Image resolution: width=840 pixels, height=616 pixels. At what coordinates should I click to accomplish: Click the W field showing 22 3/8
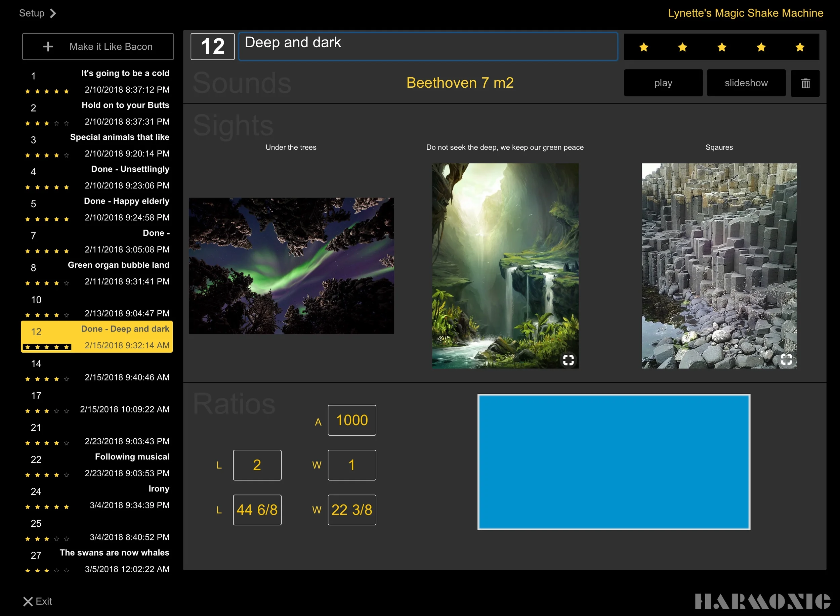pos(352,510)
